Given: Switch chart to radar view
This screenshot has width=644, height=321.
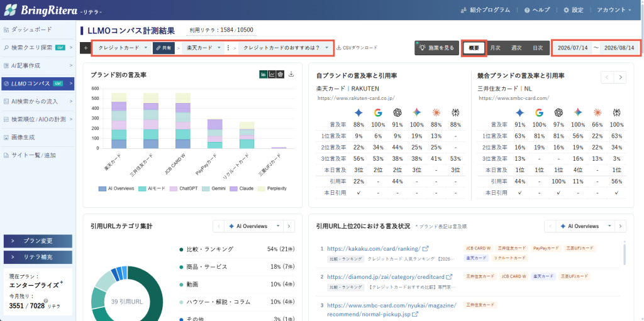Looking at the screenshot, I should click(x=280, y=74).
